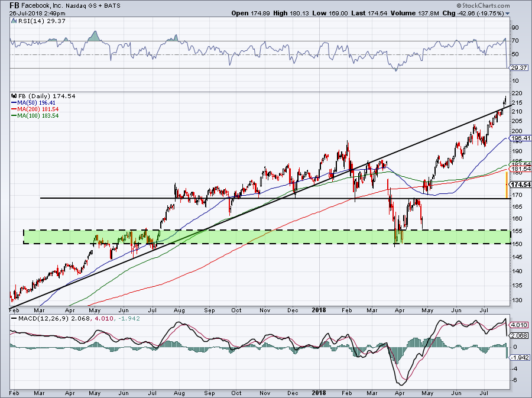532x398 pixels.
Task: Click the black line marker before MACD(12,26,9)
Action: pos(14,319)
